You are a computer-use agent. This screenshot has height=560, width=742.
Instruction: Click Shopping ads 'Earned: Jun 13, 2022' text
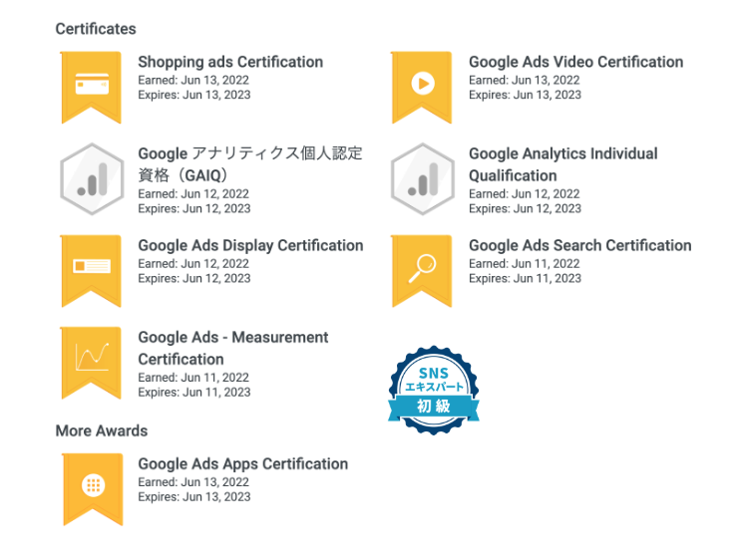193,81
